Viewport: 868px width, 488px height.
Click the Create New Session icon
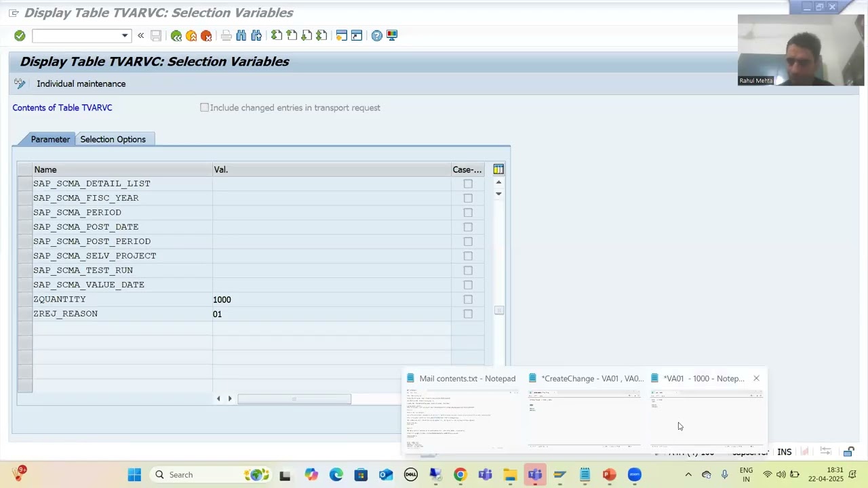[342, 35]
